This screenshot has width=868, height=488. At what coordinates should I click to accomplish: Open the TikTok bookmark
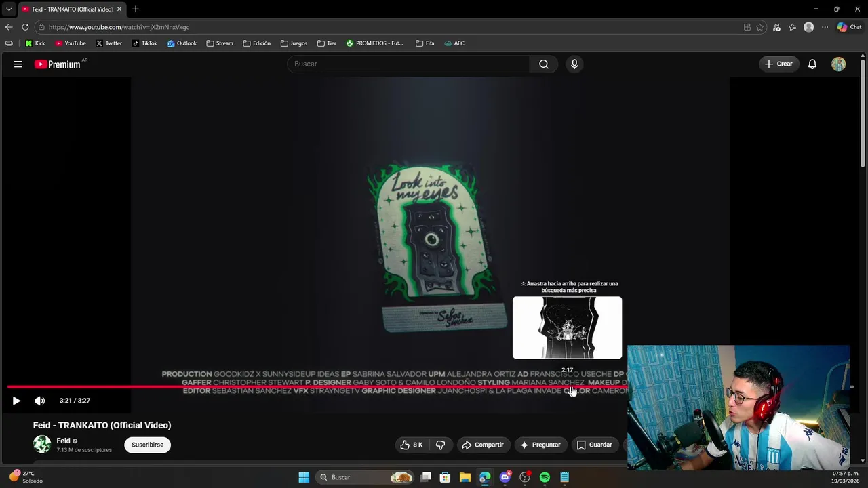tap(144, 43)
